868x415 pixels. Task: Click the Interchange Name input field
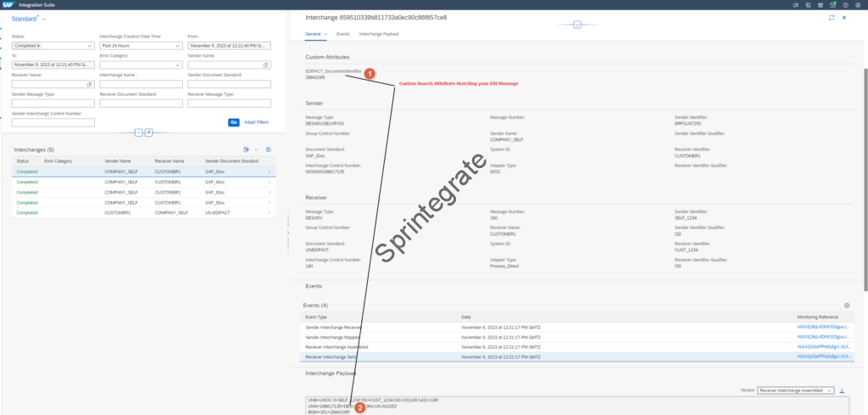pyautogui.click(x=141, y=84)
